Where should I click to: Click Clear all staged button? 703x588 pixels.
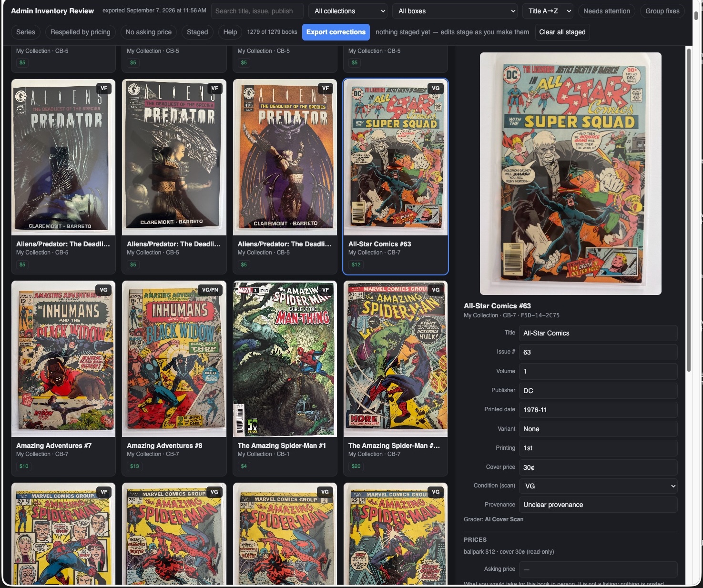[562, 32]
